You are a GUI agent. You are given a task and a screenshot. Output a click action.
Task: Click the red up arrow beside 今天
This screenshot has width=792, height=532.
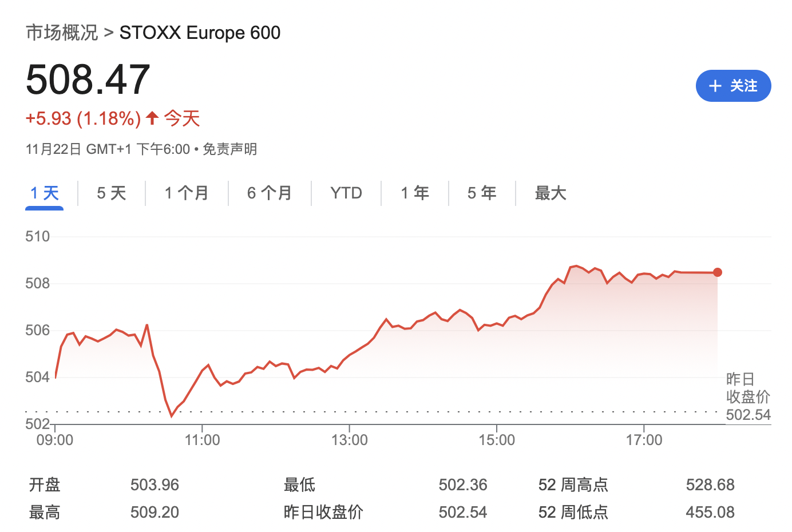point(152,118)
